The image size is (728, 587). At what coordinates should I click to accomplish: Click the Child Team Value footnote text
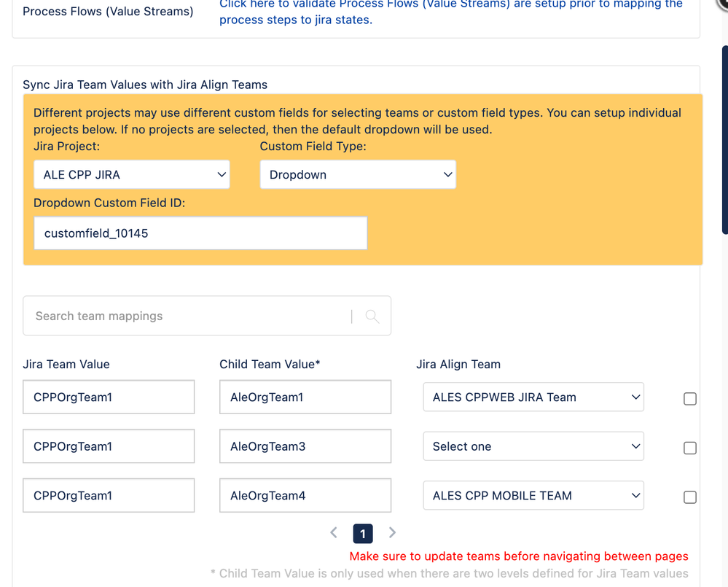coord(450,574)
